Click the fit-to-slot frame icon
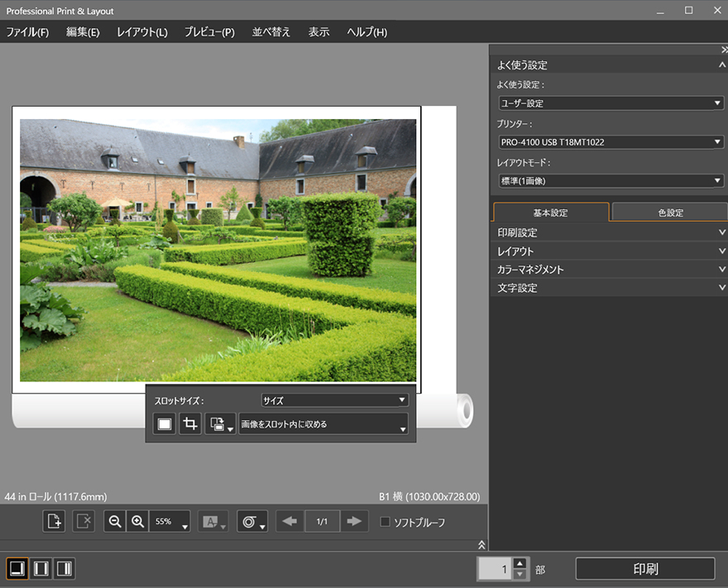The image size is (728, 588). (165, 424)
